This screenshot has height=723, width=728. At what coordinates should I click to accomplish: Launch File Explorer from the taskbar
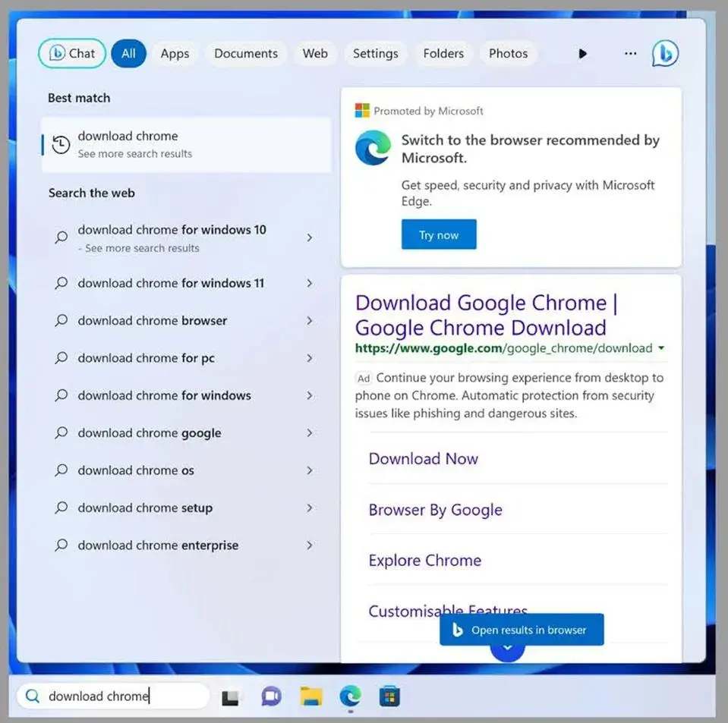pyautogui.click(x=311, y=696)
